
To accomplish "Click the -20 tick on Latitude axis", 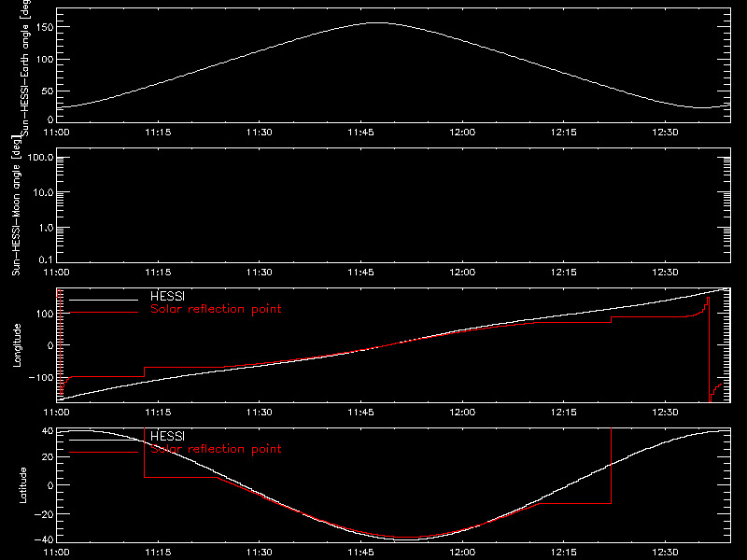I will pos(43,514).
